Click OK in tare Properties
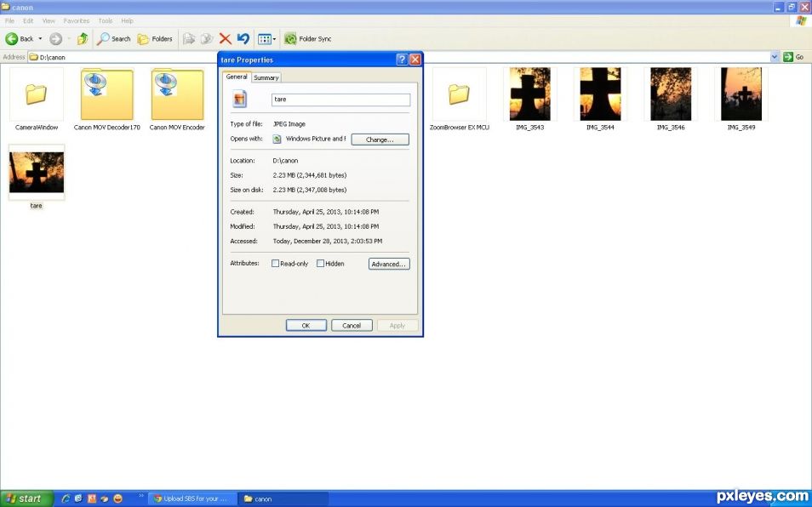This screenshot has height=507, width=812. pos(306,326)
